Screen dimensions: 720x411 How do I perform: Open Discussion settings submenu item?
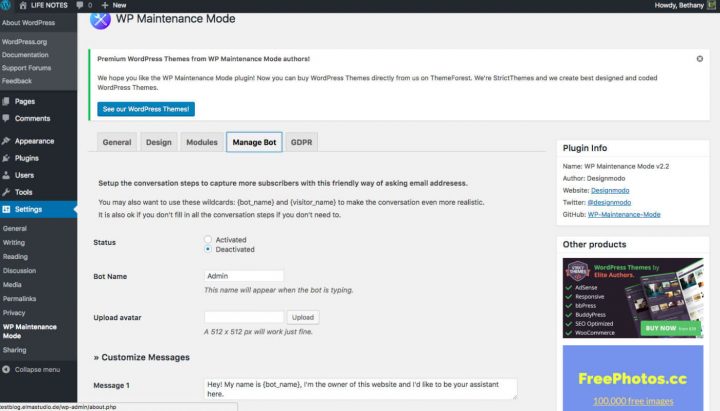(19, 270)
